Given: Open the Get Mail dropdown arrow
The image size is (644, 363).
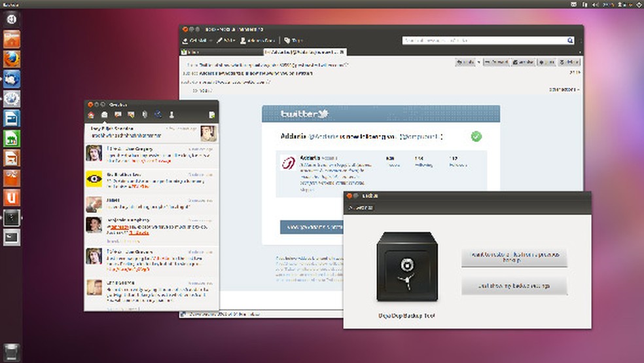Looking at the screenshot, I should pyautogui.click(x=211, y=40).
